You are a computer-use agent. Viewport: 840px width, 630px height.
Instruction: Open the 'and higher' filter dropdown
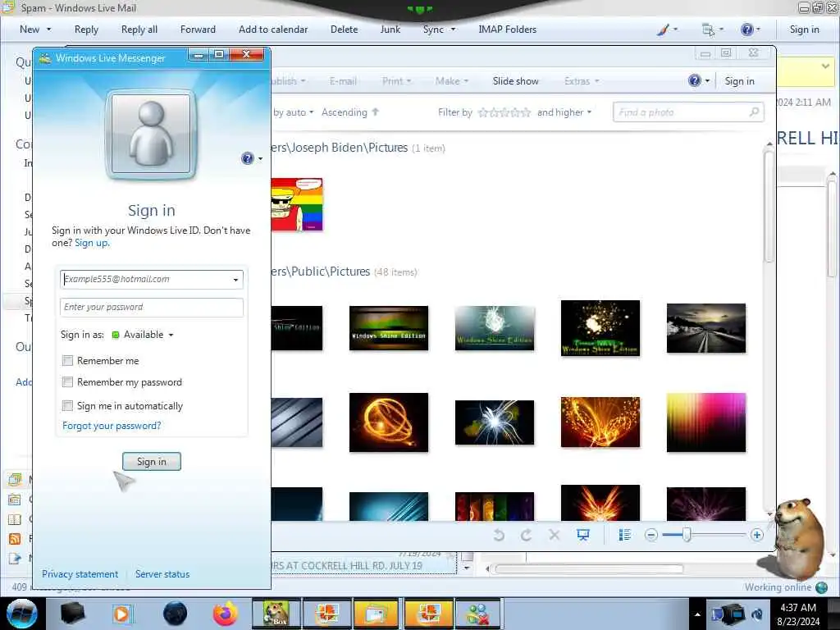(564, 112)
